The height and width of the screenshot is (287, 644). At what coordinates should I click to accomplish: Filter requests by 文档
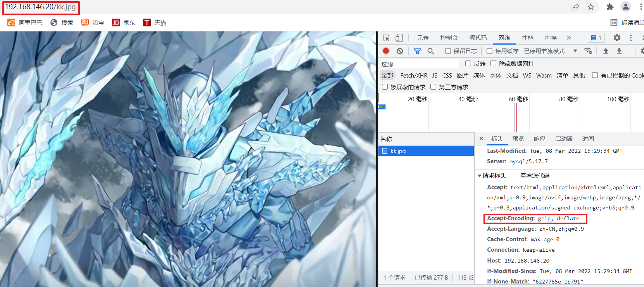coord(512,75)
